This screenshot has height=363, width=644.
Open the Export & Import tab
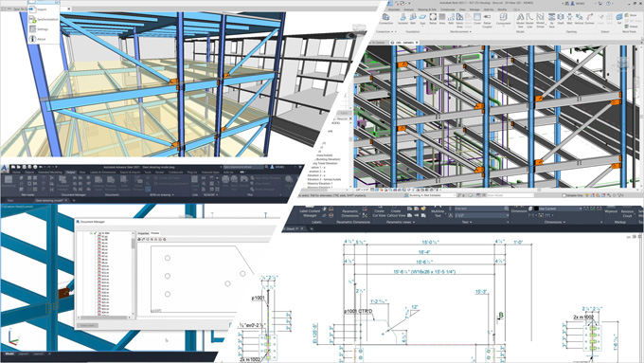click(x=130, y=172)
